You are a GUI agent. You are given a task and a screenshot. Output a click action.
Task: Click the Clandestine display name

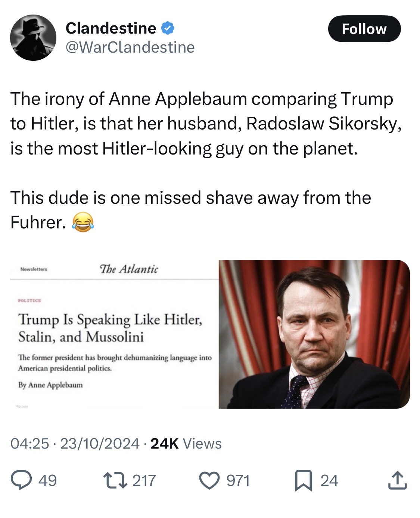coord(111,28)
